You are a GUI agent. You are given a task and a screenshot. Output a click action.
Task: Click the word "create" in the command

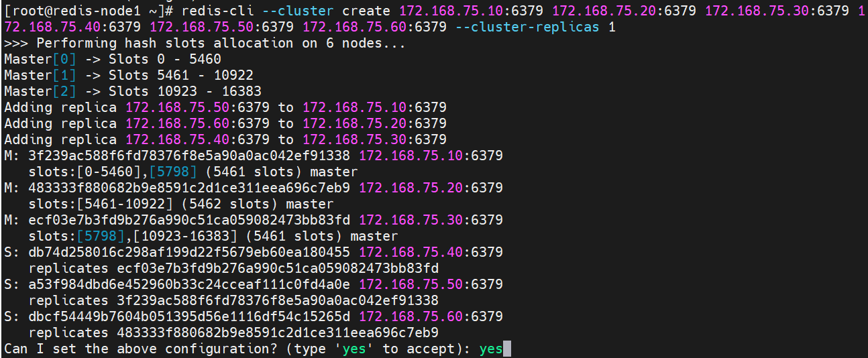point(366,11)
